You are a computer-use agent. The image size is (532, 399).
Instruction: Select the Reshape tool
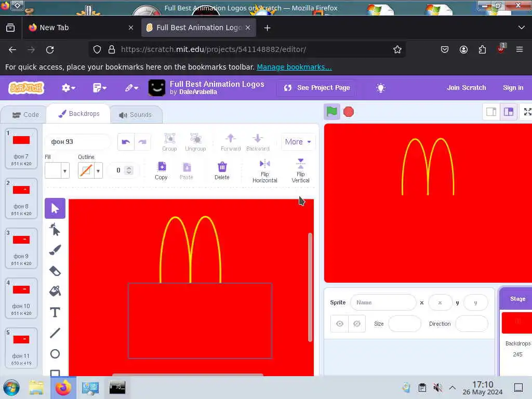click(55, 229)
